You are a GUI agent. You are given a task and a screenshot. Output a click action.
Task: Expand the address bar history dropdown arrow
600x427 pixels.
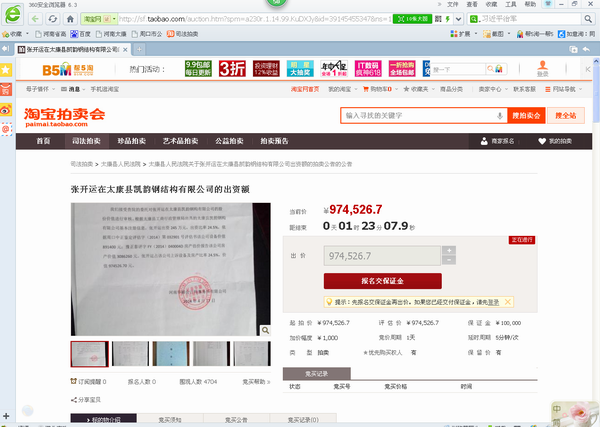tap(458, 19)
